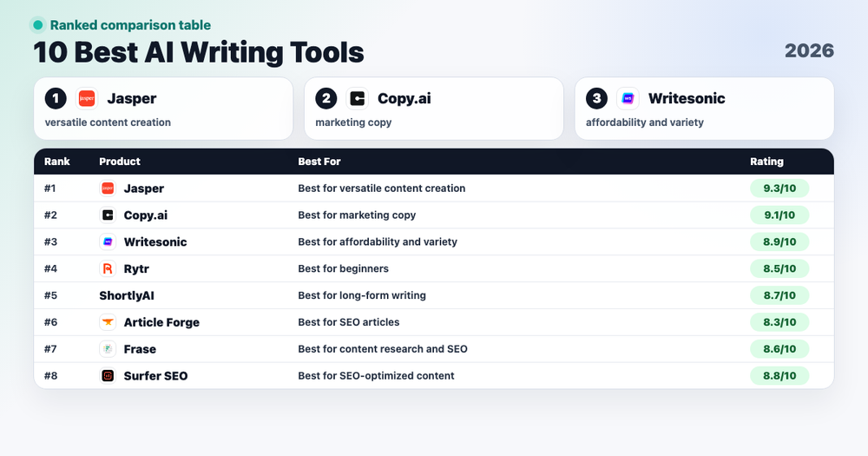Viewport: 868px width, 456px height.
Task: Click the 8.7/10 rating badge
Action: [x=779, y=295]
